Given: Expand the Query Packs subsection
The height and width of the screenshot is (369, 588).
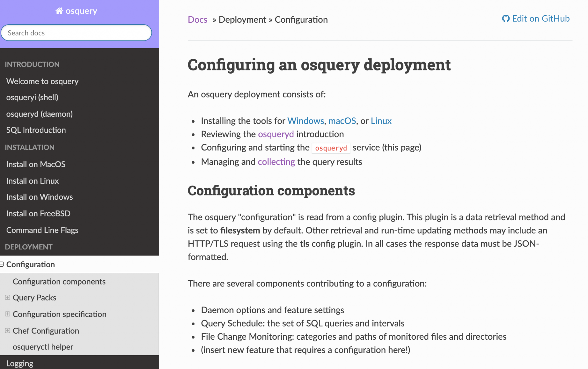Looking at the screenshot, I should click(8, 297).
